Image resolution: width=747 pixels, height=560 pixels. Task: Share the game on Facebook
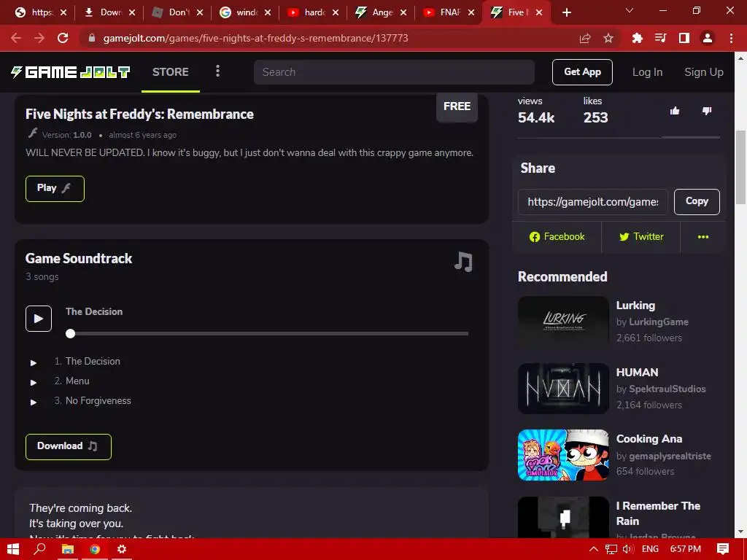click(557, 237)
